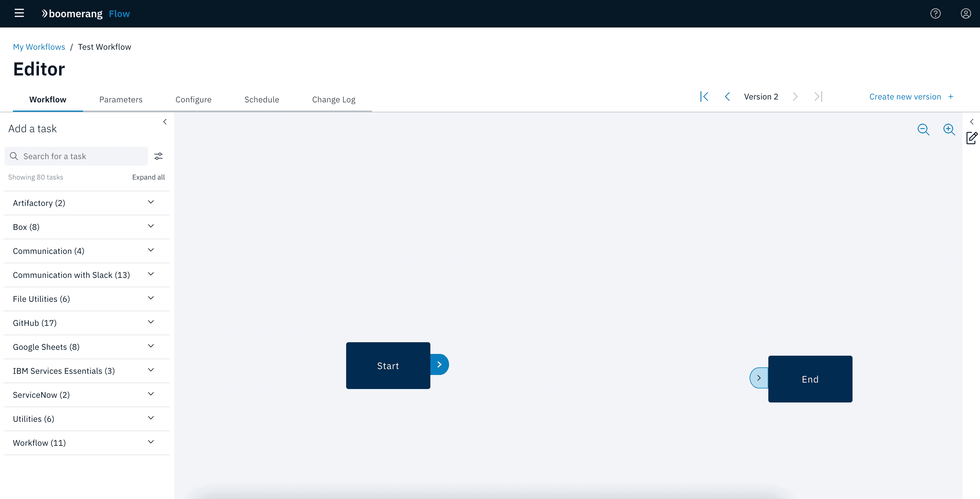This screenshot has height=499, width=980.
Task: Expand the ServiceNow (2) category
Action: point(86,395)
